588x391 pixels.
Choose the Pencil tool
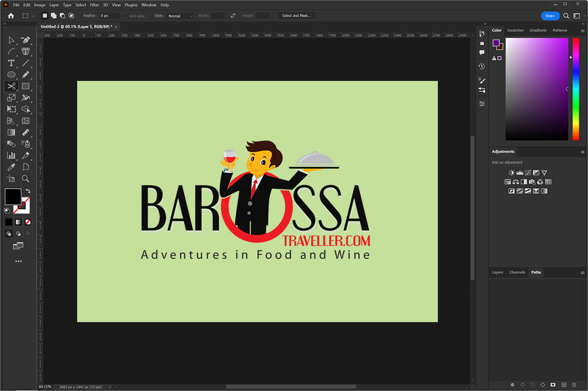[x=26, y=75]
